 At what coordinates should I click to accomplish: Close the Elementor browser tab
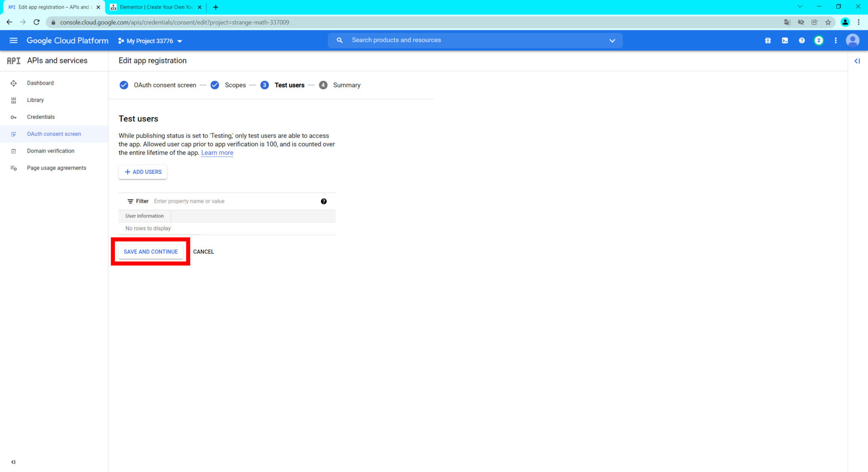click(199, 7)
